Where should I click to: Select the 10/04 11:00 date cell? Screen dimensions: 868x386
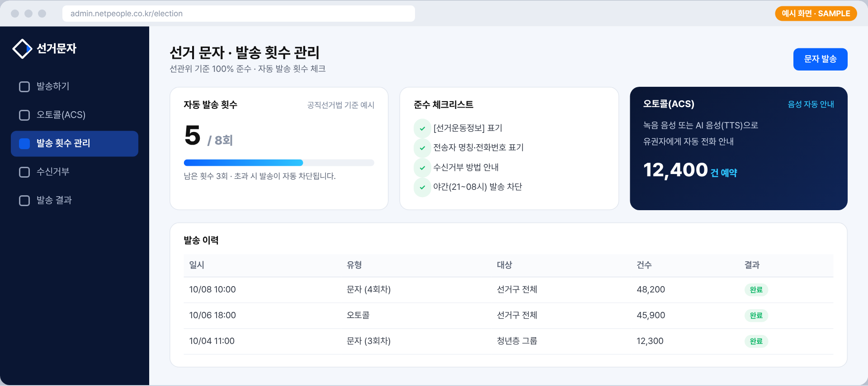pyautogui.click(x=212, y=341)
